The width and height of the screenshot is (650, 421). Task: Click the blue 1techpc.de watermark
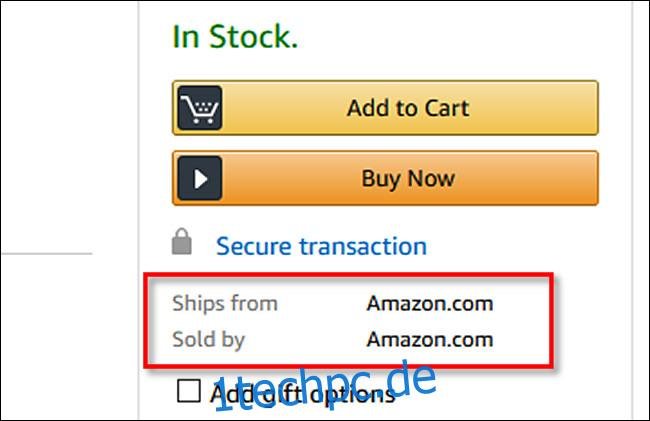click(x=325, y=387)
